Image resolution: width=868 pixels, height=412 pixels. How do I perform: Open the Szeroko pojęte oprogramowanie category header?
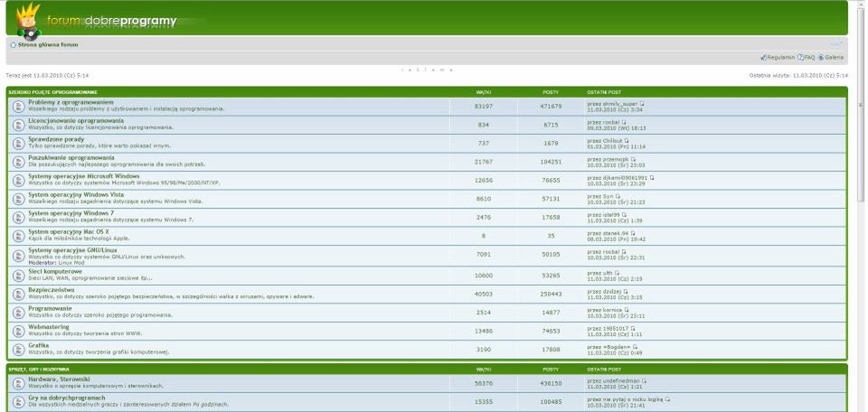tap(53, 92)
